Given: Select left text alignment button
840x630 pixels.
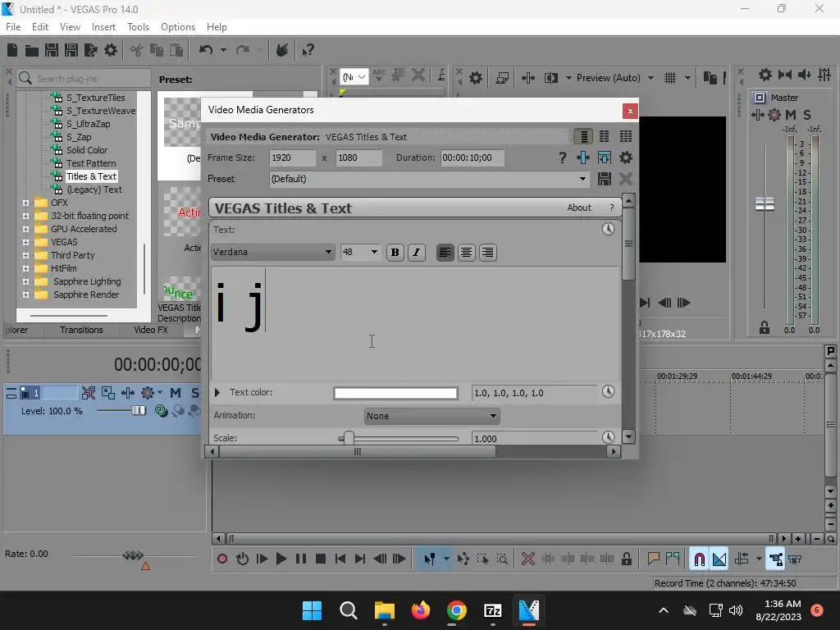Looking at the screenshot, I should [445, 253].
